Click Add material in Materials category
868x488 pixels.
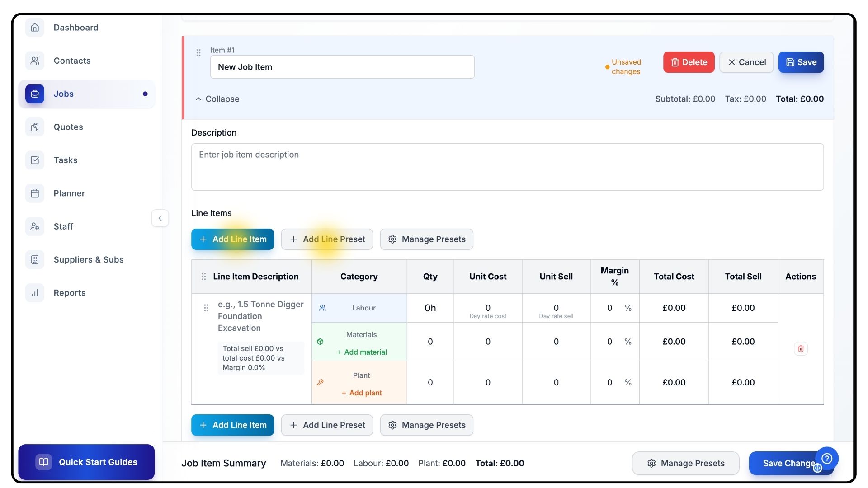point(362,352)
